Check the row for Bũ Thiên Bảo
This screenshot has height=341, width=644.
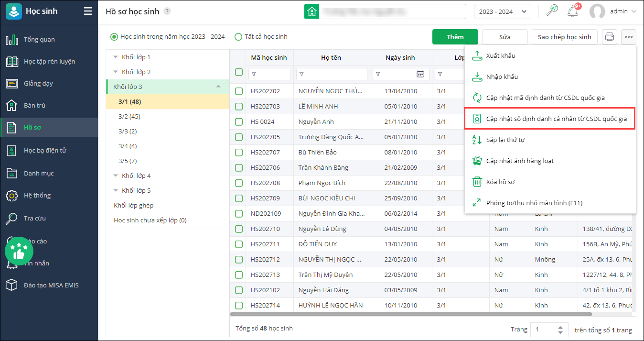(x=239, y=152)
